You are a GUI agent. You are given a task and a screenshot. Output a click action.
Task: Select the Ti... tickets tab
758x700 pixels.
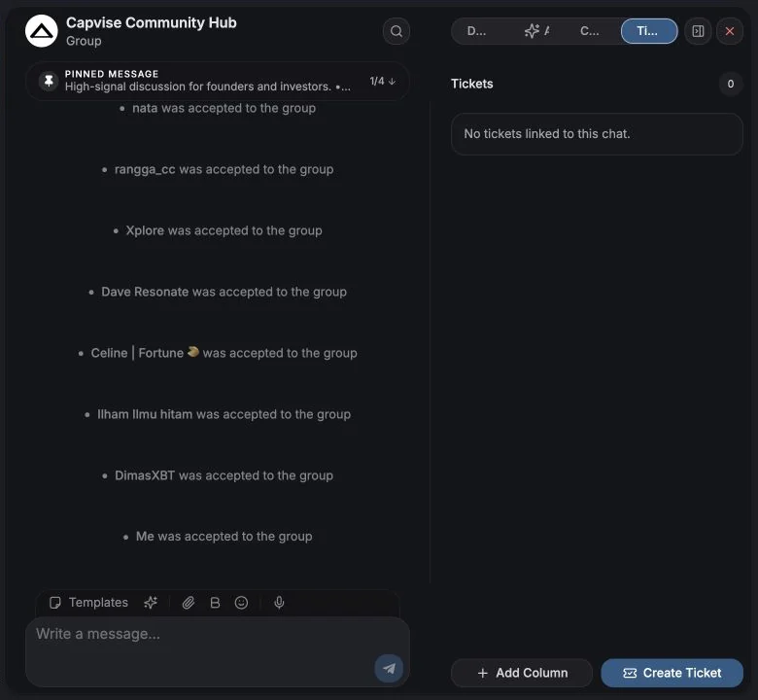click(x=649, y=31)
